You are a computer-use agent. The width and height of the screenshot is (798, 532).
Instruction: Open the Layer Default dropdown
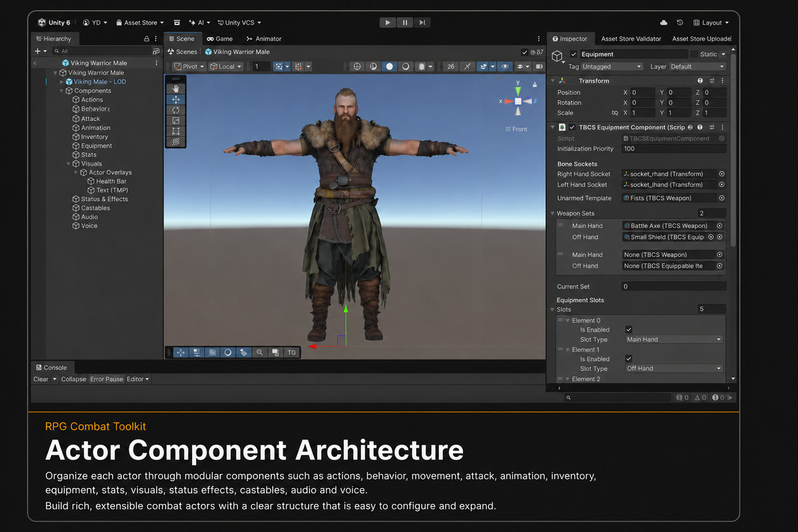697,66
